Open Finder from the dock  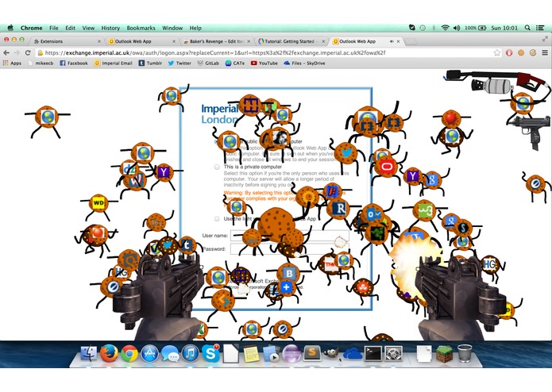tap(89, 353)
